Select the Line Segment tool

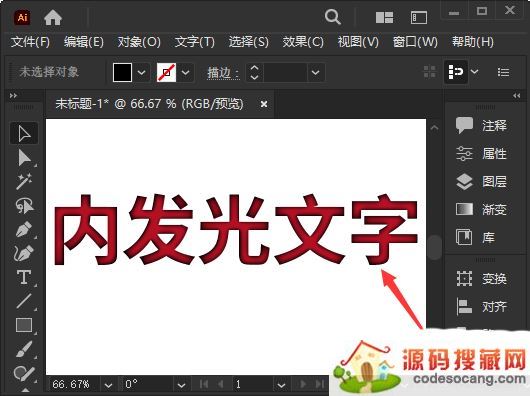24,301
